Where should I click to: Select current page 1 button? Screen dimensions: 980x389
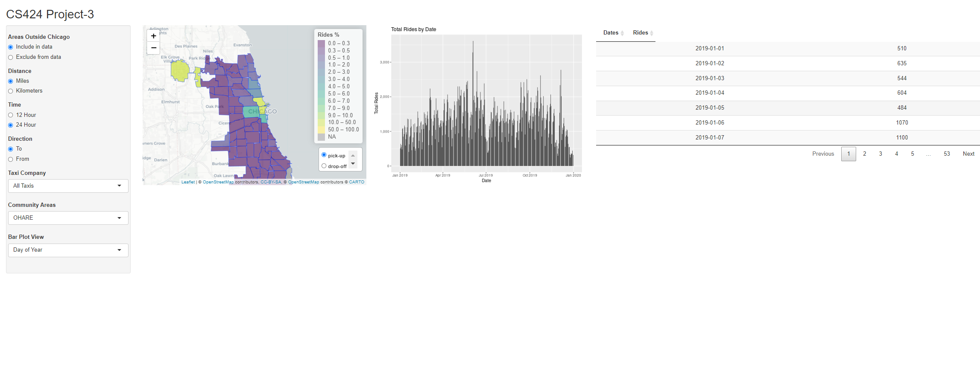pos(848,154)
